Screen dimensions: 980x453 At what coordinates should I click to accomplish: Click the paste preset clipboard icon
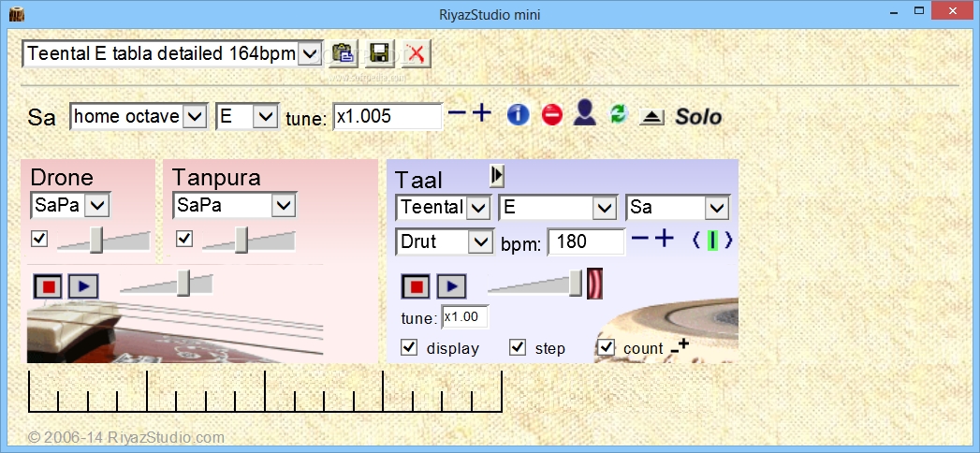(x=344, y=53)
